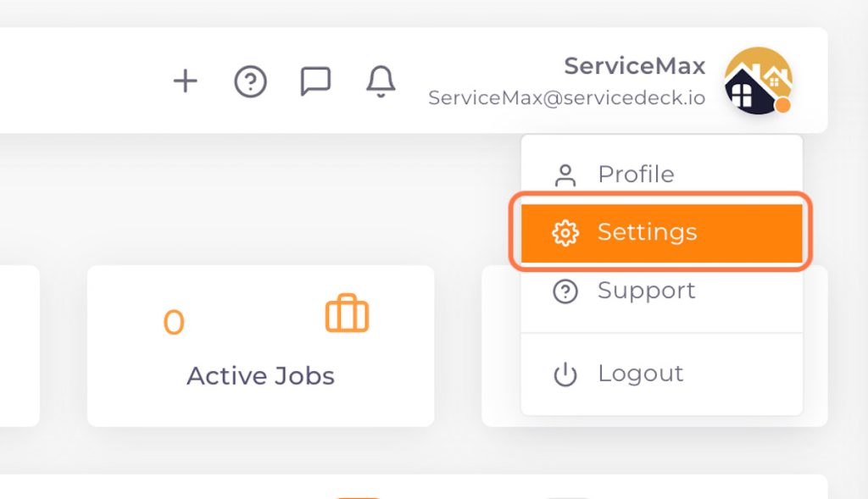
Task: Choose Support from the account menu
Action: (x=646, y=290)
